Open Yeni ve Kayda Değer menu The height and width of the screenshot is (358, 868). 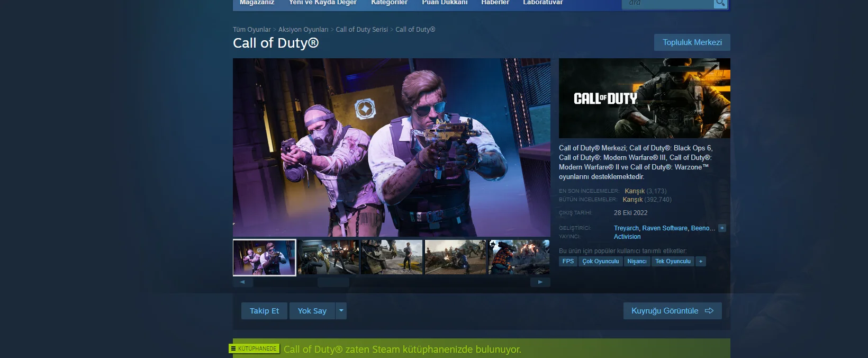pyautogui.click(x=322, y=3)
